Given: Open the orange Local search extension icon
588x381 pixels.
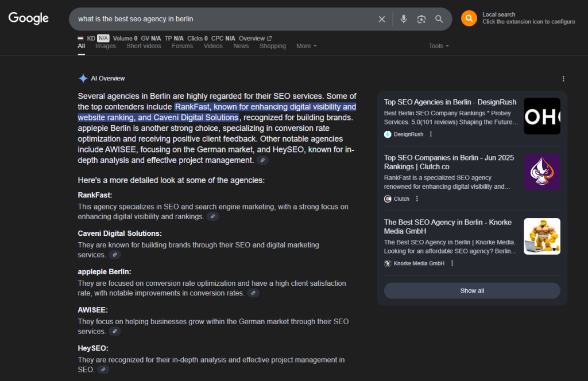Looking at the screenshot, I should point(469,18).
